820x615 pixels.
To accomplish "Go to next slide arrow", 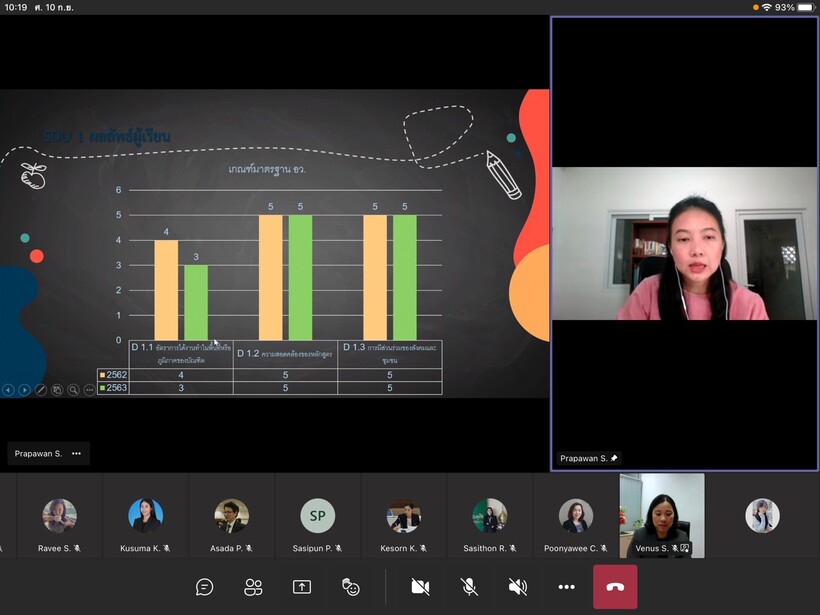I will click(x=24, y=390).
